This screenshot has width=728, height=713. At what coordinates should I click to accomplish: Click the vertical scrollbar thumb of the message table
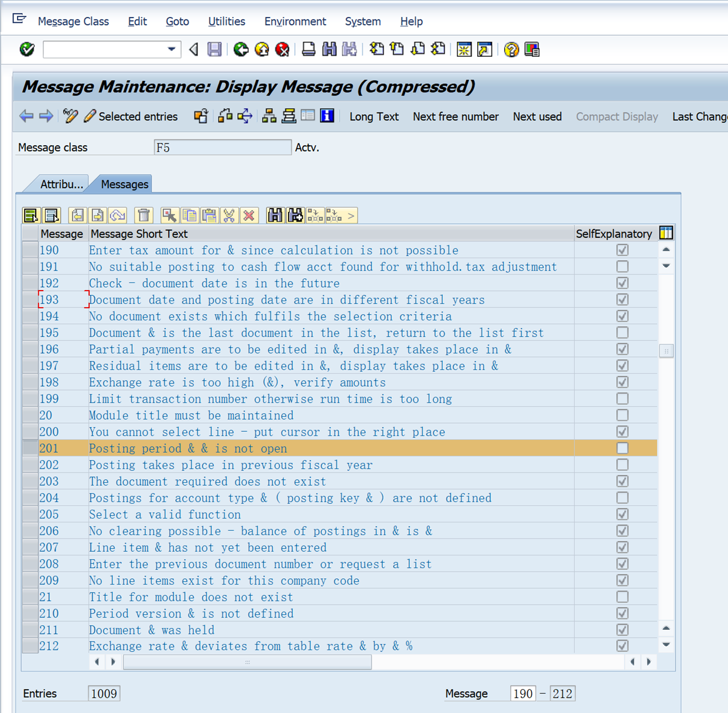point(666,351)
